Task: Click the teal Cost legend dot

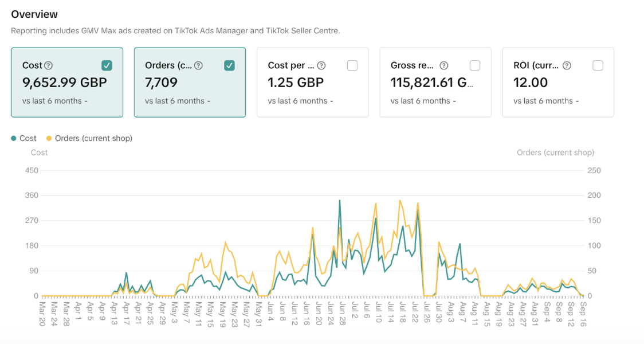Action: (14, 138)
